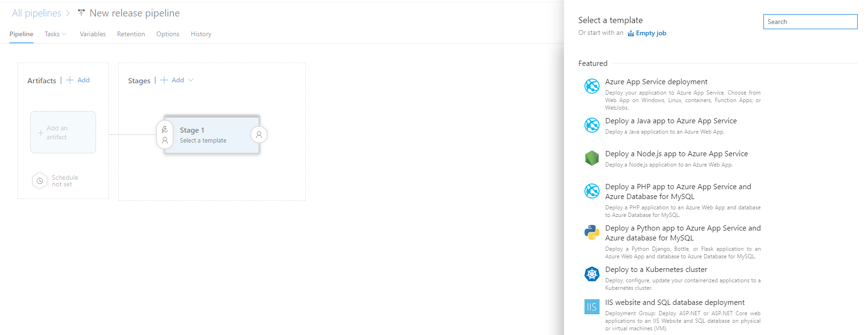The width and height of the screenshot is (868, 335).
Task: Choose Deploy a Node.js app to Azure App Service
Action: tap(676, 154)
